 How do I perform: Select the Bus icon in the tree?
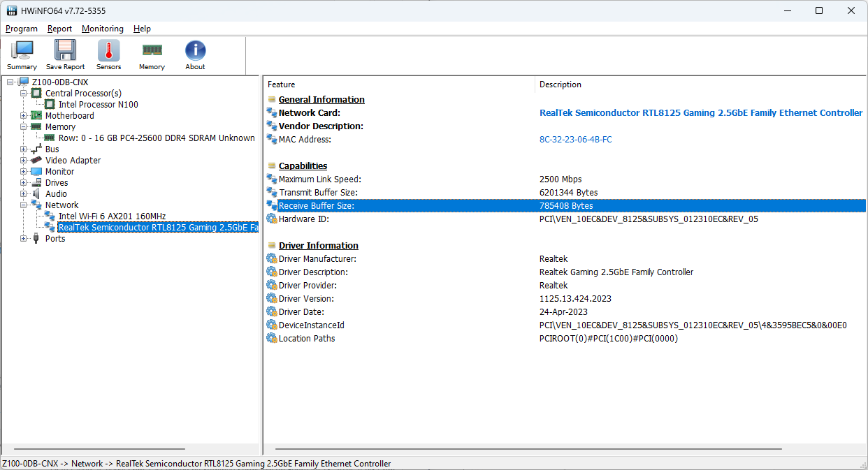[36, 149]
